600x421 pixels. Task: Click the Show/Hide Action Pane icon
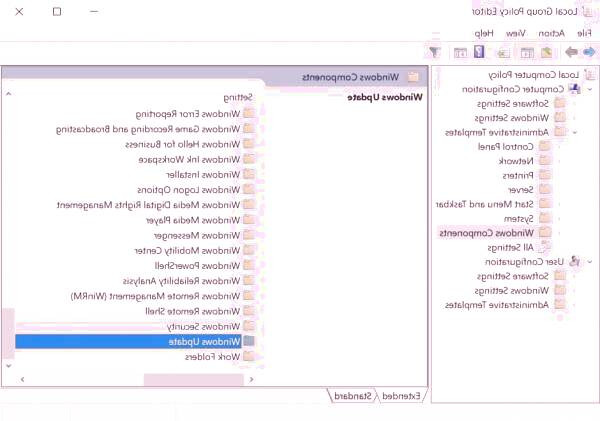point(460,52)
